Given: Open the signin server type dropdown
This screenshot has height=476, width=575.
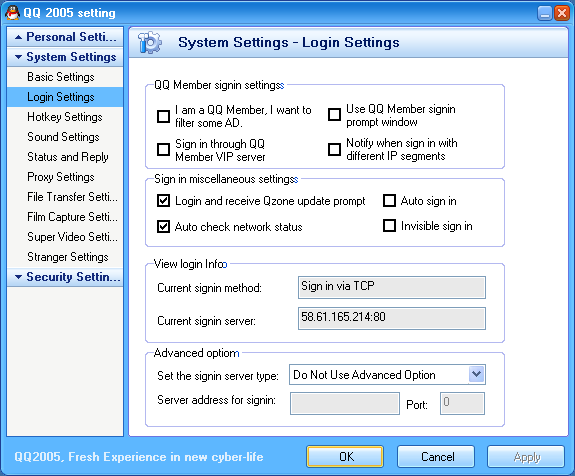Looking at the screenshot, I should [476, 374].
